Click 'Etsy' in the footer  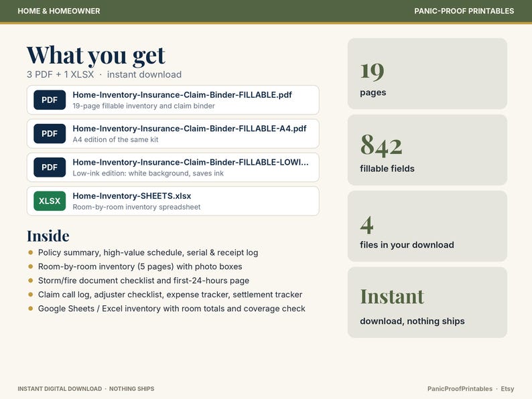[508, 389]
